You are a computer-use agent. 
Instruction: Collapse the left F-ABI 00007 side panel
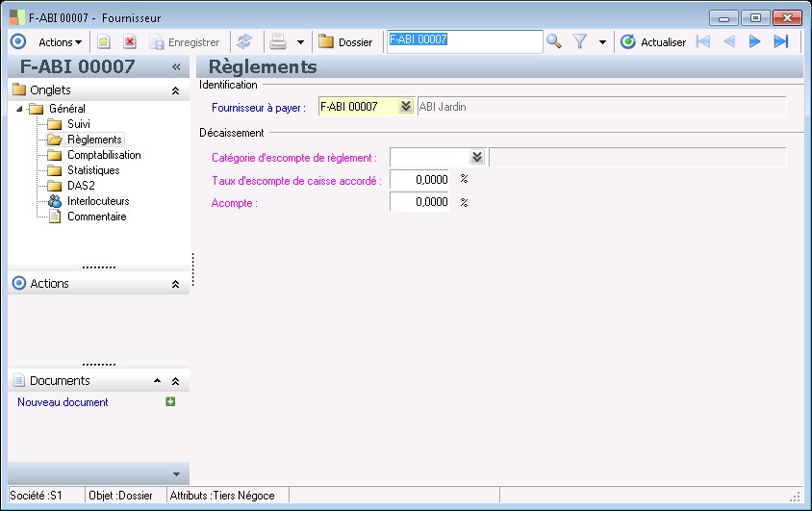point(176,66)
